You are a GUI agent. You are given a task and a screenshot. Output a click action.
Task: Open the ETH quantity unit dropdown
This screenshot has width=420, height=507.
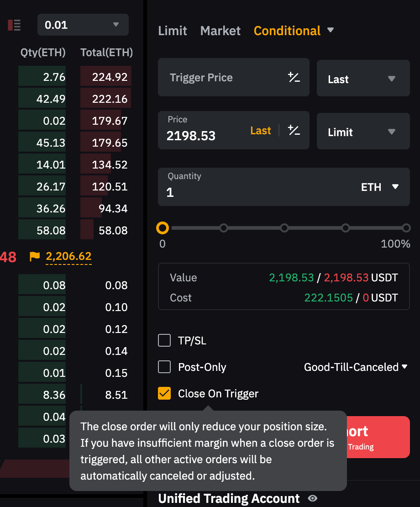click(380, 187)
